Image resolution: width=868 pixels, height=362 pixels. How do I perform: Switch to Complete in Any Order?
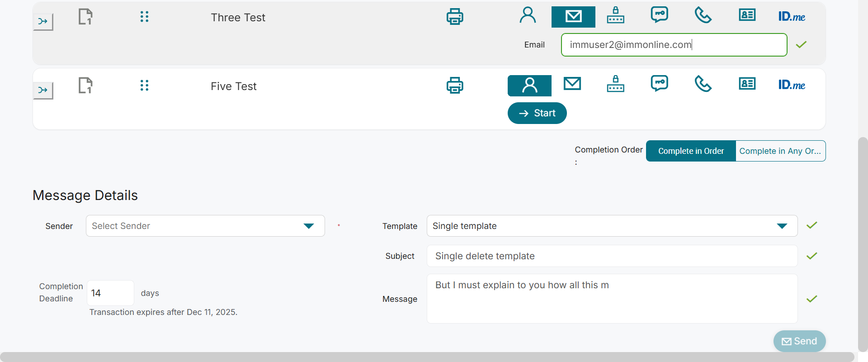tap(780, 151)
